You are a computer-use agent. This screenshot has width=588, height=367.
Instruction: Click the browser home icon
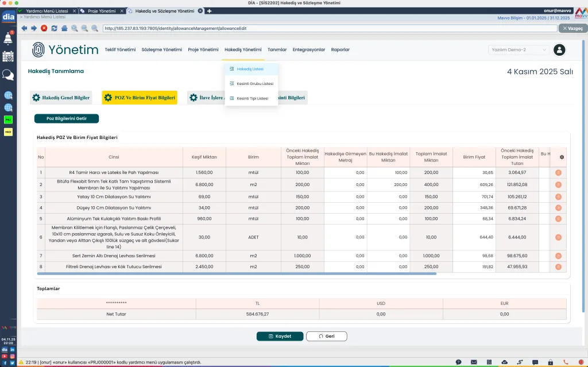pos(64,28)
